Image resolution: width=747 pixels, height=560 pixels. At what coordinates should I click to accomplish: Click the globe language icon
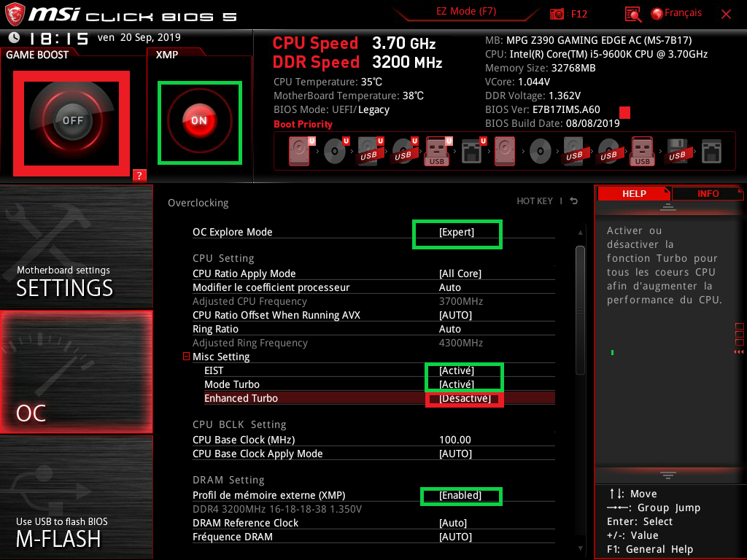[x=657, y=14]
